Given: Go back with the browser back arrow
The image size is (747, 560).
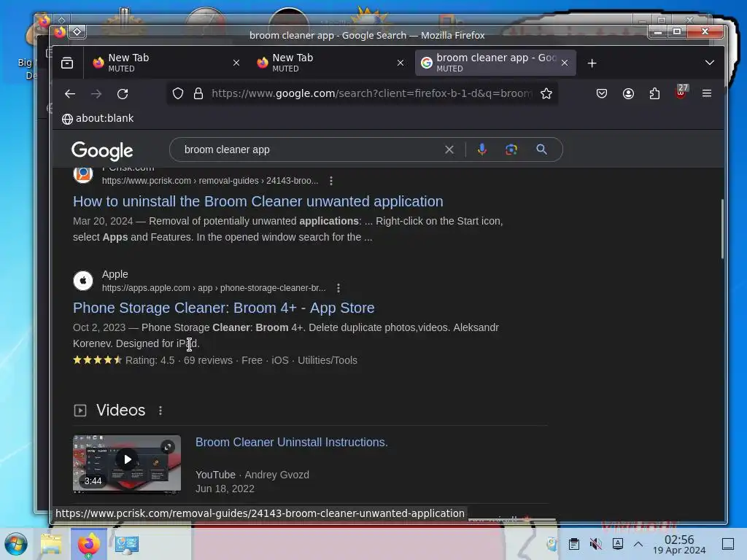Looking at the screenshot, I should pos(70,94).
